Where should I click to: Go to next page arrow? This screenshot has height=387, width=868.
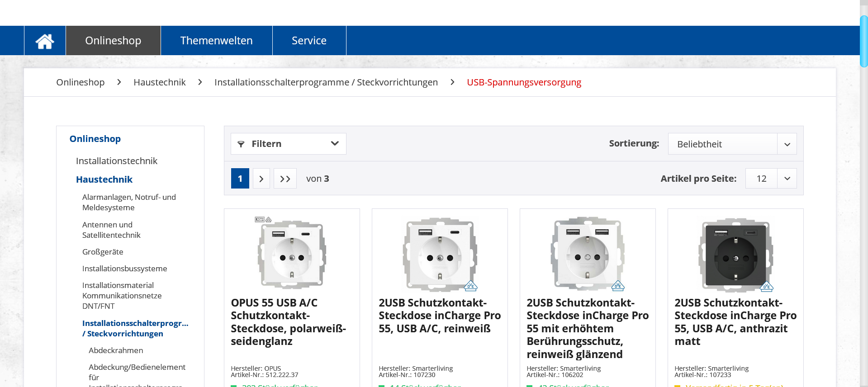[261, 179]
